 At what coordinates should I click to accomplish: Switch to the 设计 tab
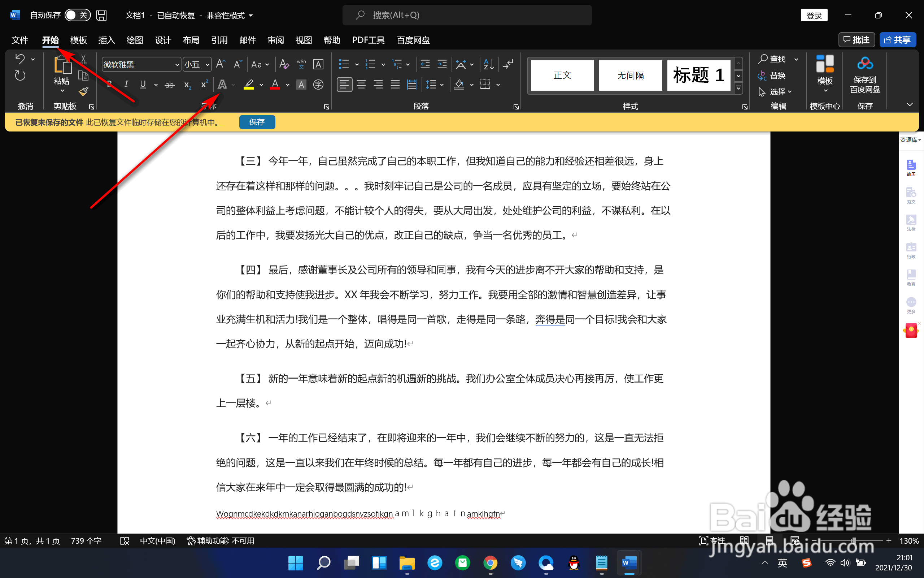163,40
